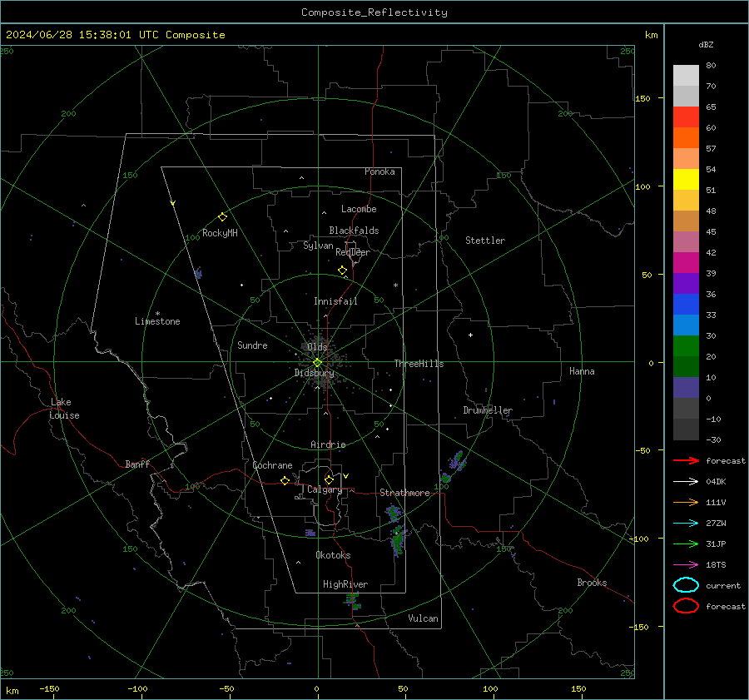Click the Vulcan town label
Screen dimensions: 749x700
(x=424, y=618)
